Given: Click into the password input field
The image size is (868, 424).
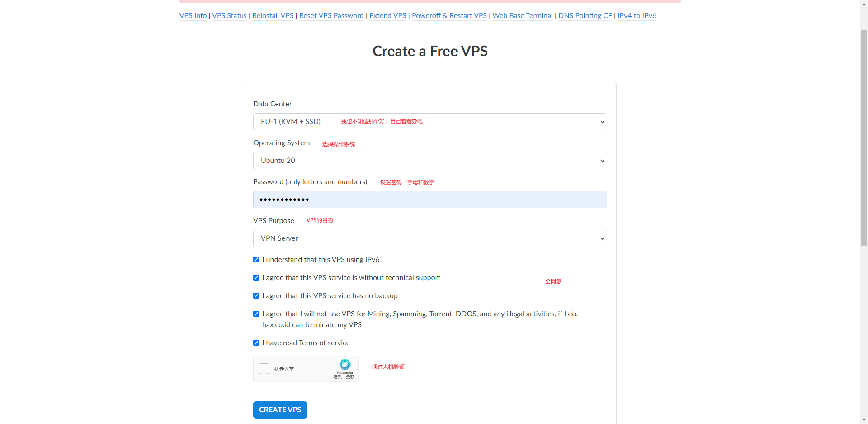Looking at the screenshot, I should pos(430,200).
